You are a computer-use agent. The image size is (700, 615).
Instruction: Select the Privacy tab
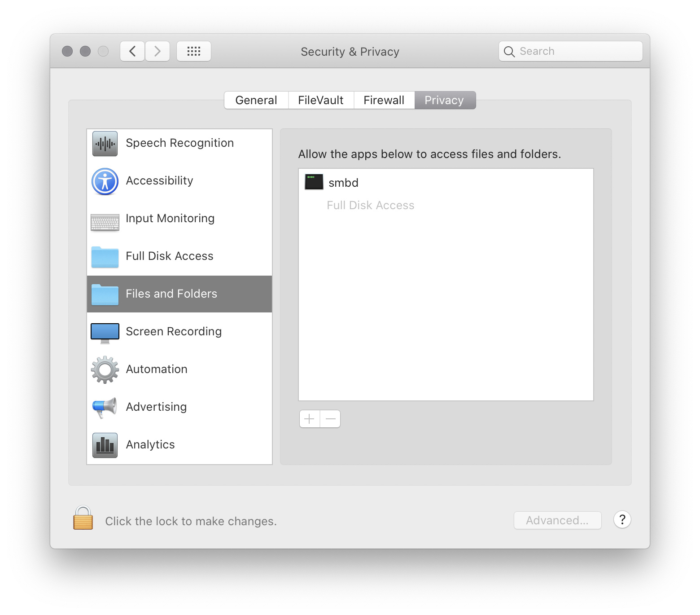445,100
